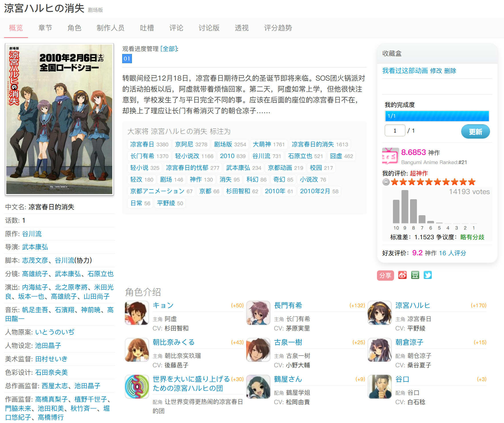Open the movie poster cover image
The width and height of the screenshot is (504, 423).
coord(59,119)
